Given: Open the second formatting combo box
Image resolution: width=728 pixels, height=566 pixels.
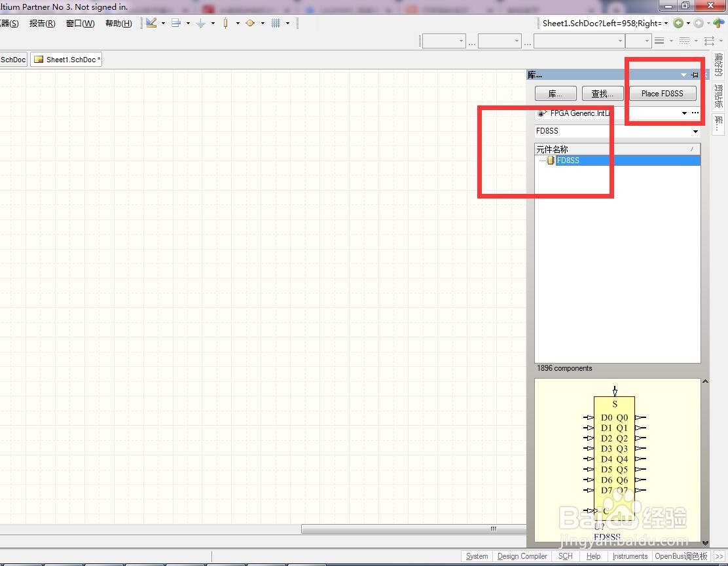Looking at the screenshot, I should pos(500,41).
